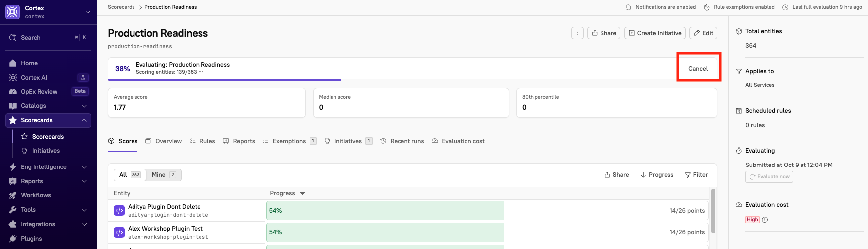
Task: Click the Scheduled rules calendar icon
Action: [739, 111]
